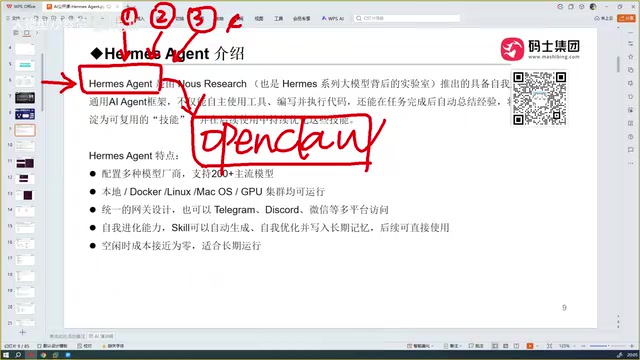Viewport: 640px width, 360px height.
Task: Select slide 4 thumbnail
Action: (x=25, y=49)
